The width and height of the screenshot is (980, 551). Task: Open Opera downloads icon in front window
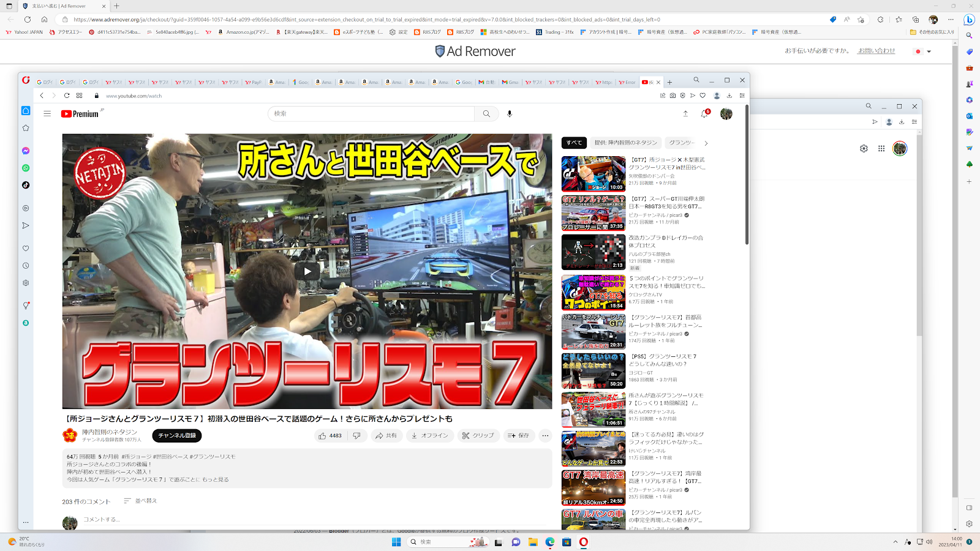click(x=729, y=96)
